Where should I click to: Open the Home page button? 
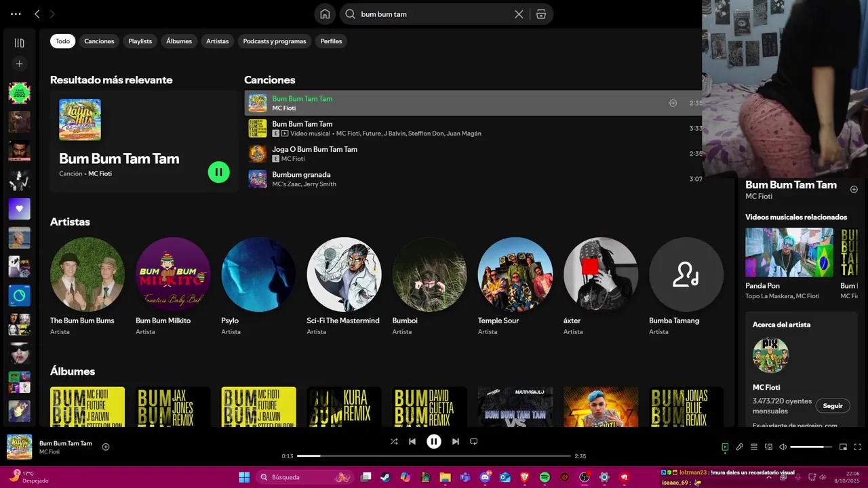tap(325, 14)
